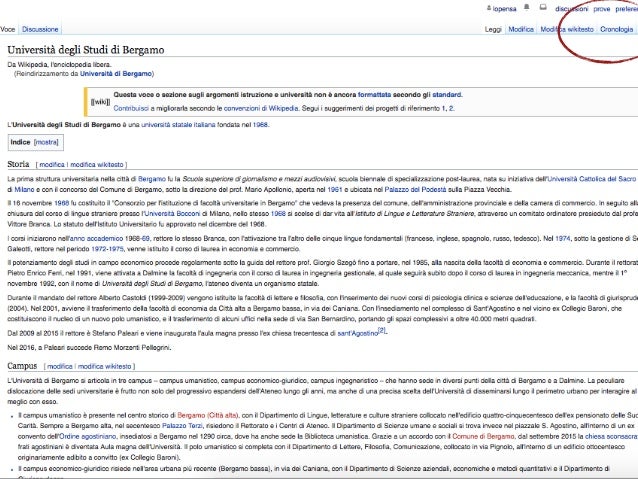
Task: Open the 1961 year link
Action: [335, 189]
